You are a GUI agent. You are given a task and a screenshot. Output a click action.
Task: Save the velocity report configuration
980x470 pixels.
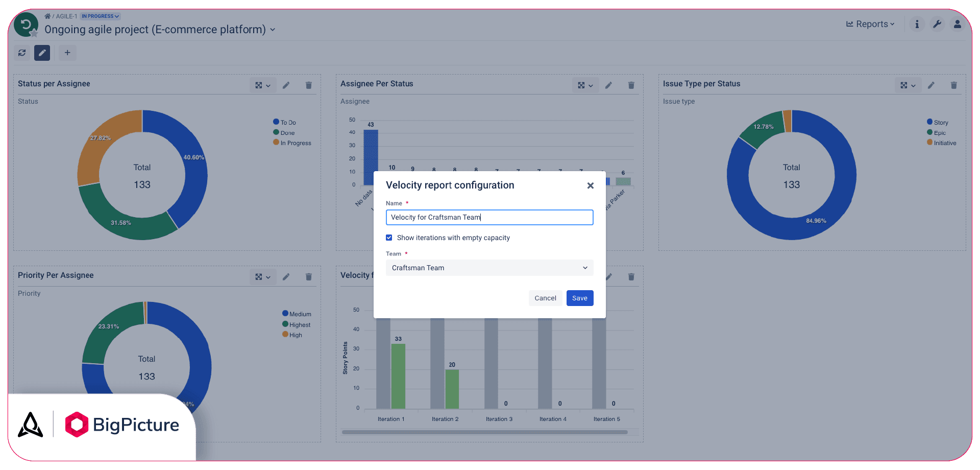click(x=580, y=298)
